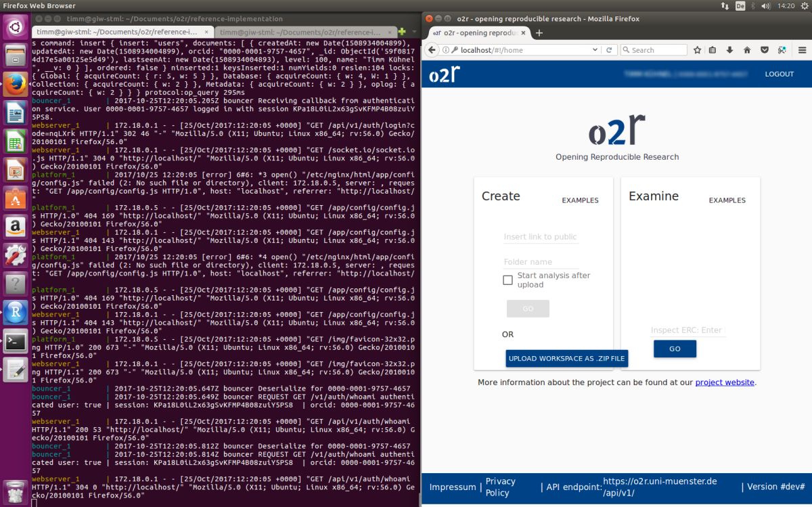Open Firefox downloads arrow icon

(729, 49)
